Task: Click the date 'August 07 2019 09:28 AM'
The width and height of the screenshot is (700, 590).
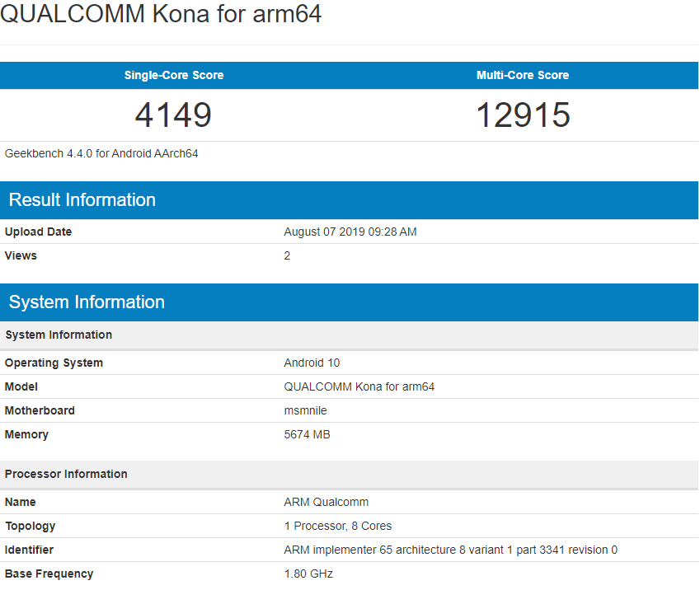Action: click(x=350, y=232)
